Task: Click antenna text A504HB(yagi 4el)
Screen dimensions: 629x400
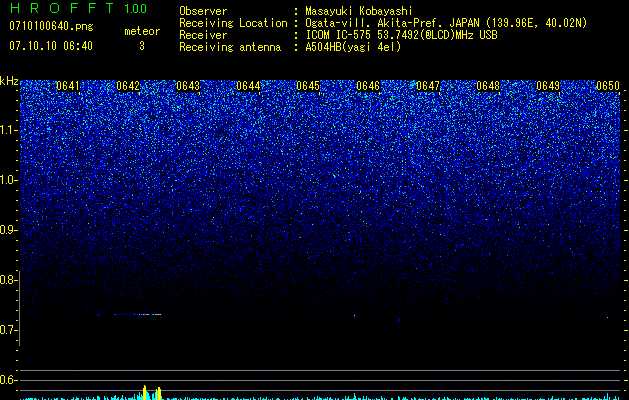Action: click(x=353, y=47)
